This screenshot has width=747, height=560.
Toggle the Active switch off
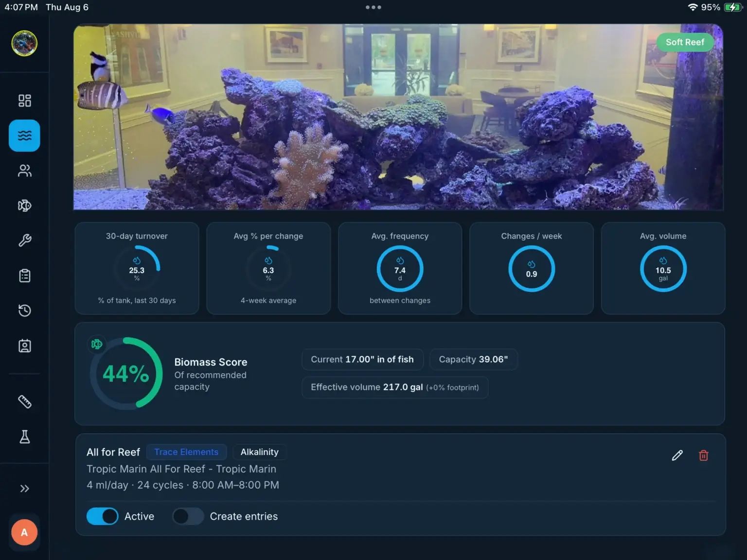point(102,516)
